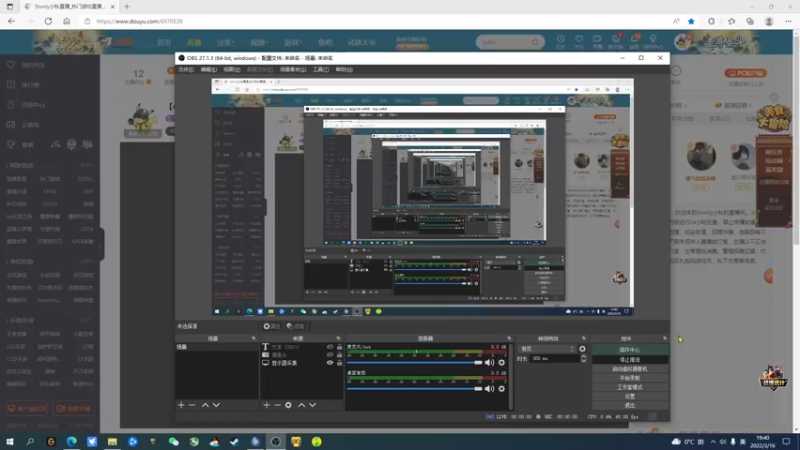The image size is (800, 450).
Task: Open the OBS File menu
Action: 186,69
